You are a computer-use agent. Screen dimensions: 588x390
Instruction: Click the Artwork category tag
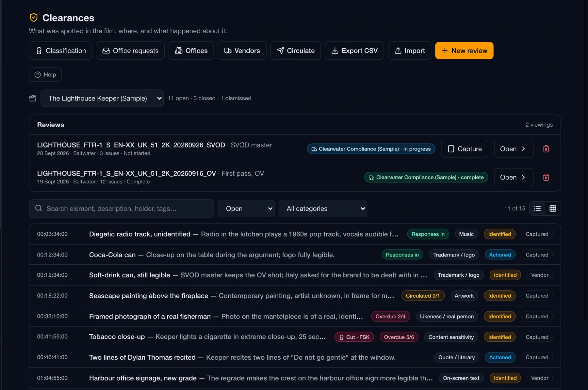point(464,296)
